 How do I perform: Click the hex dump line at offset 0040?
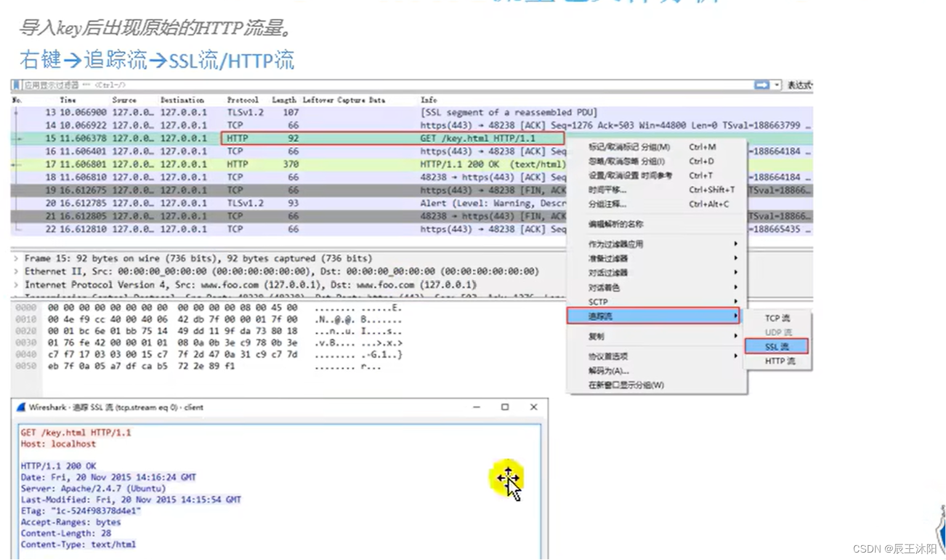click(x=209, y=354)
